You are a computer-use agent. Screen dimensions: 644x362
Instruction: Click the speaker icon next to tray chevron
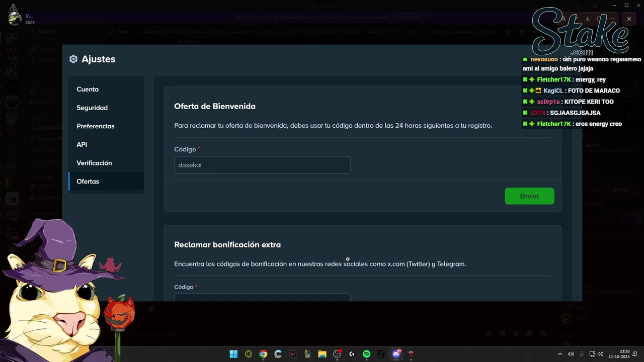coord(571,354)
